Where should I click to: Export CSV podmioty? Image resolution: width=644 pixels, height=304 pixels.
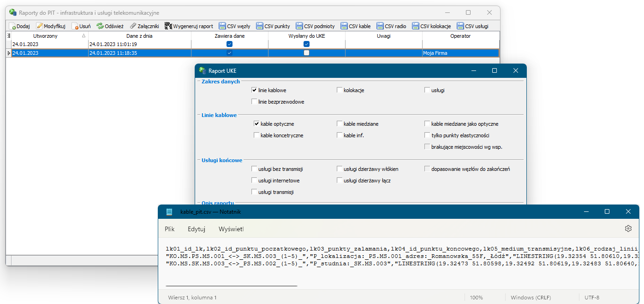click(x=316, y=26)
